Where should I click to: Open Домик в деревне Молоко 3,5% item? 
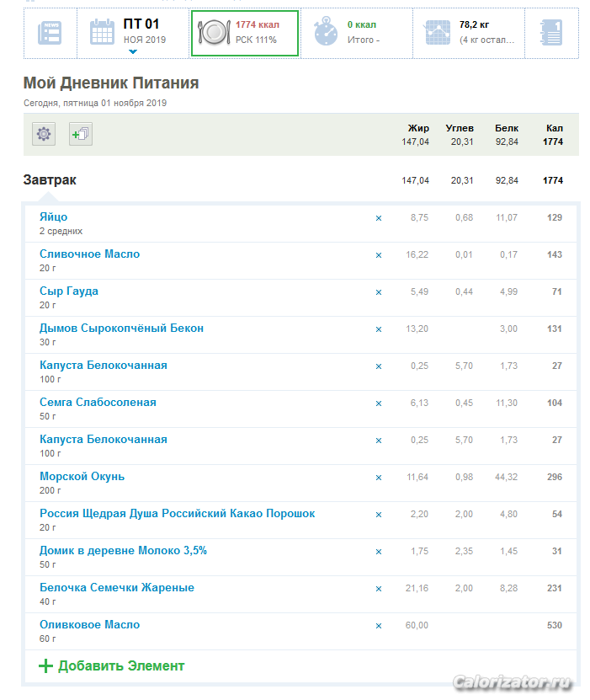(123, 551)
